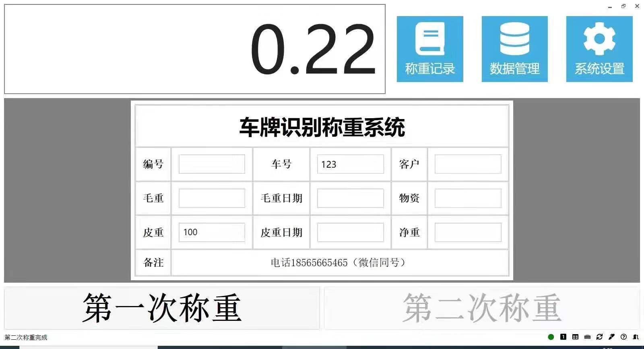The image size is (644, 349).
Task: Focus the 客户 input field
Action: [468, 164]
